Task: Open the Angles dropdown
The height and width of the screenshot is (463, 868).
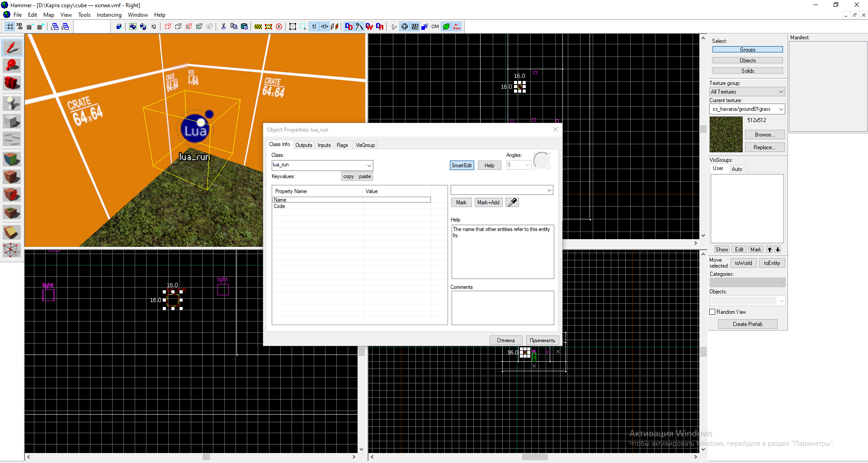Action: point(527,165)
